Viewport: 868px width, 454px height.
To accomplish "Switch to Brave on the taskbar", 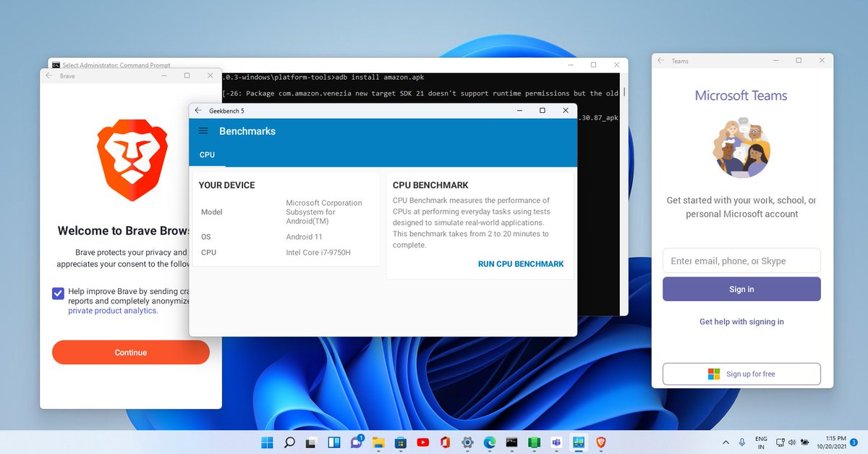I will pyautogui.click(x=601, y=442).
